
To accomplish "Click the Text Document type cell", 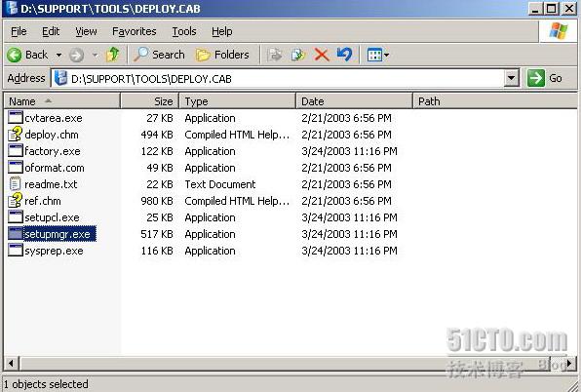I will coord(220,184).
